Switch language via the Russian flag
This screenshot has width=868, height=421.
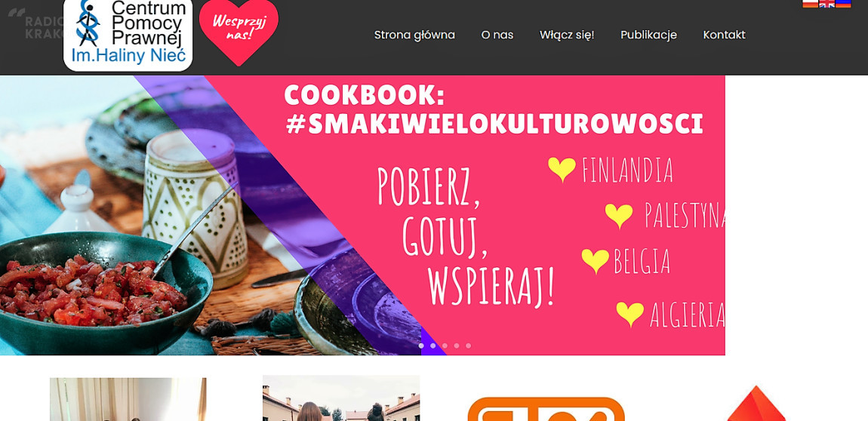click(843, 3)
